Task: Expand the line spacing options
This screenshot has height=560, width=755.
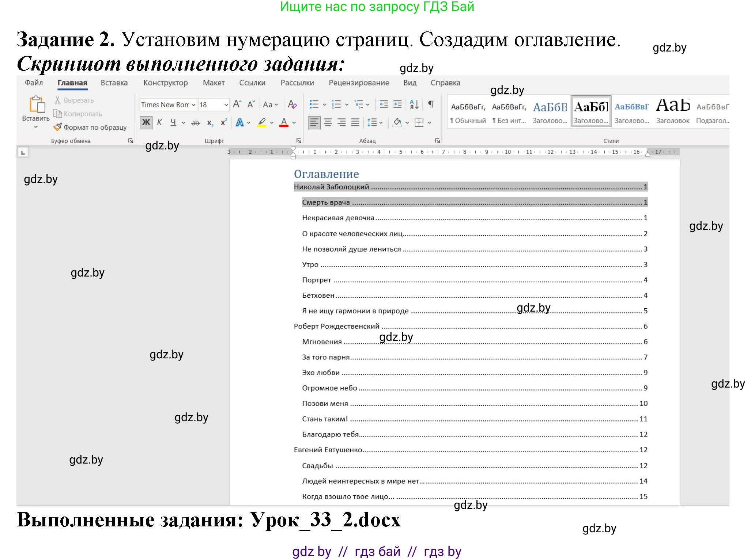Action: [381, 122]
